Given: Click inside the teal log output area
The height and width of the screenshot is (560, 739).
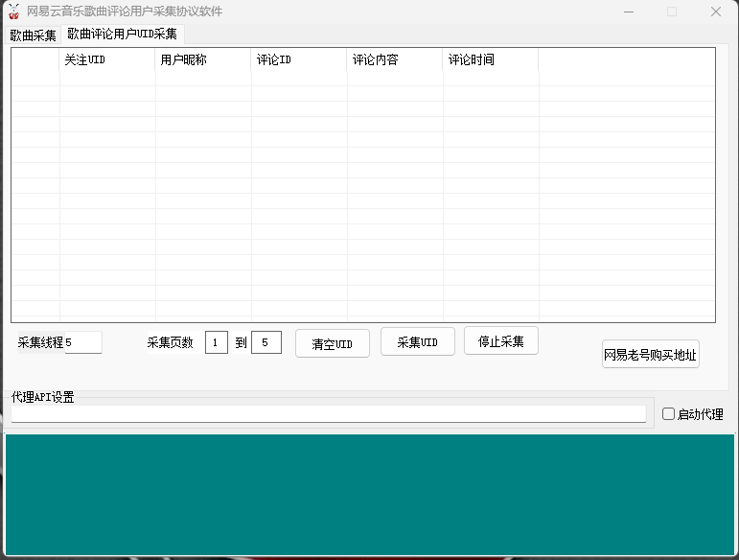Looking at the screenshot, I should tap(369, 493).
